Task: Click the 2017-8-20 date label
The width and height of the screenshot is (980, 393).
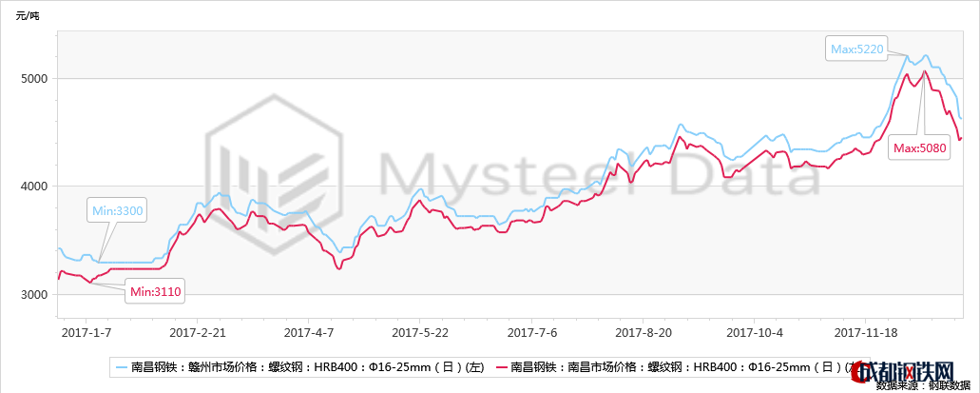Action: coord(643,332)
